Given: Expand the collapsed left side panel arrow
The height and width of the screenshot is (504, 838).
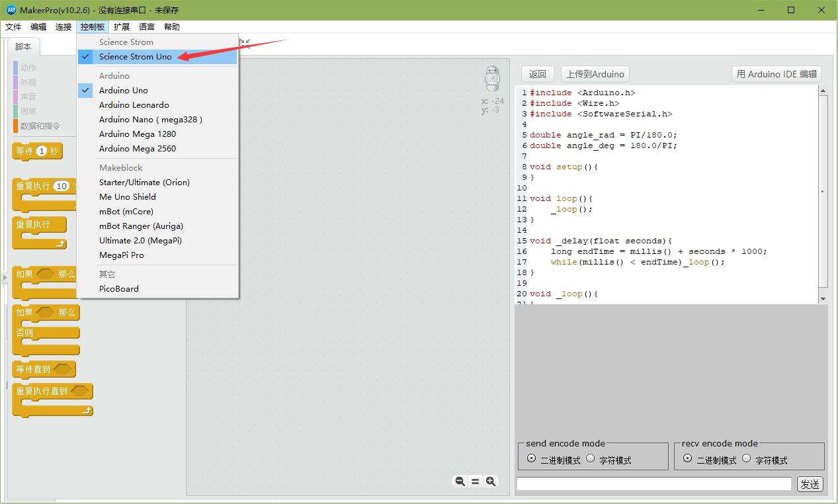Looking at the screenshot, I should (5, 278).
